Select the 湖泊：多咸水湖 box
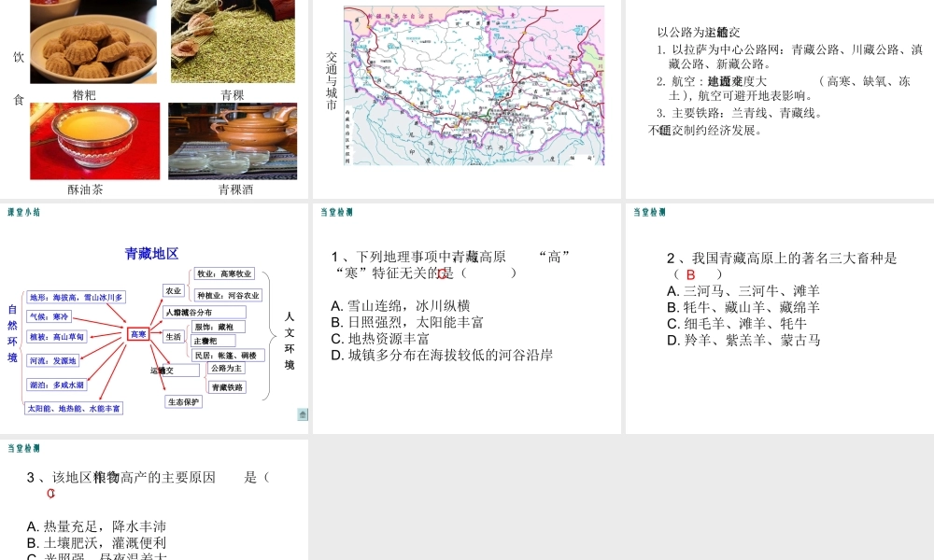Viewport: 934px width, 560px height. pyautogui.click(x=57, y=385)
